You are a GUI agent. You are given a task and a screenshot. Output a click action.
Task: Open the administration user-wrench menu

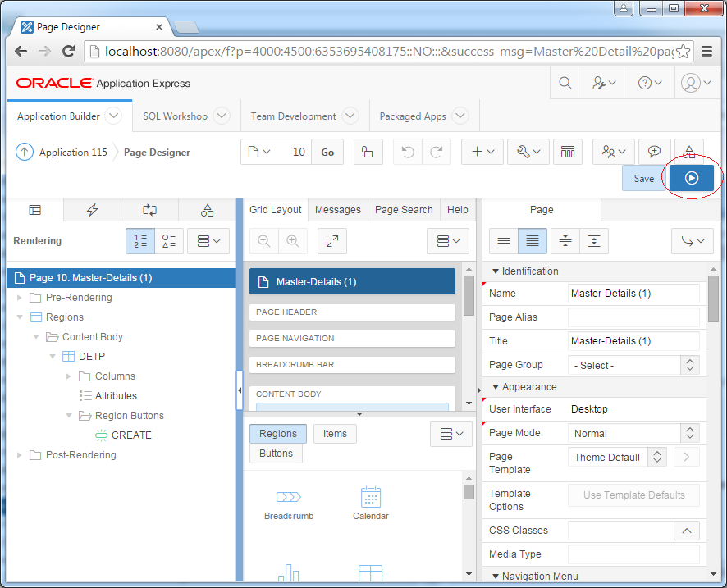point(605,83)
